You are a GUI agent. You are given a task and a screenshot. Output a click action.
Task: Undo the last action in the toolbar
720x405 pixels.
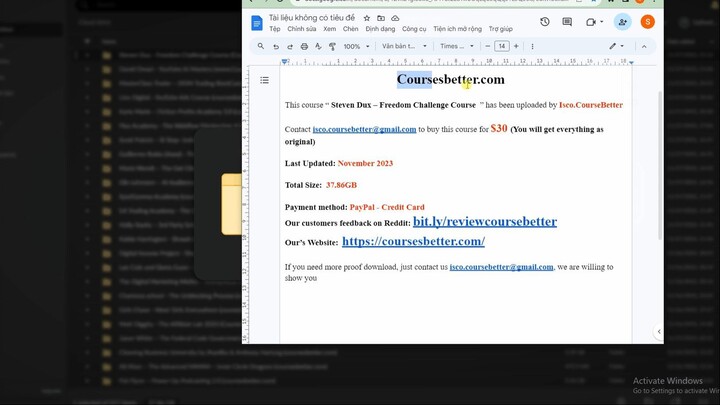click(276, 46)
